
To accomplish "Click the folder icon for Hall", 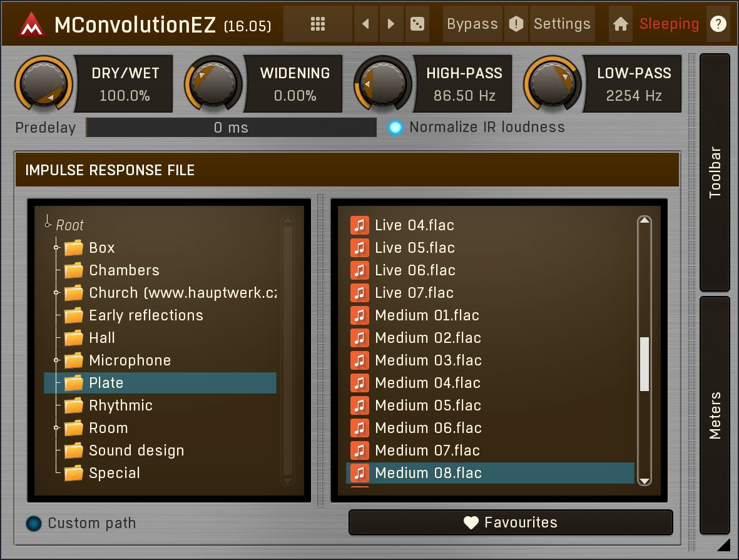I will (74, 338).
